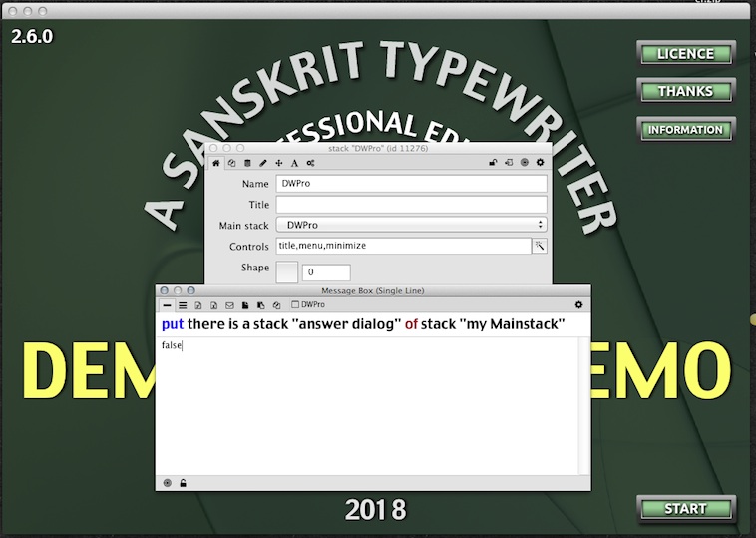Click the INFORMATION button

(x=685, y=130)
